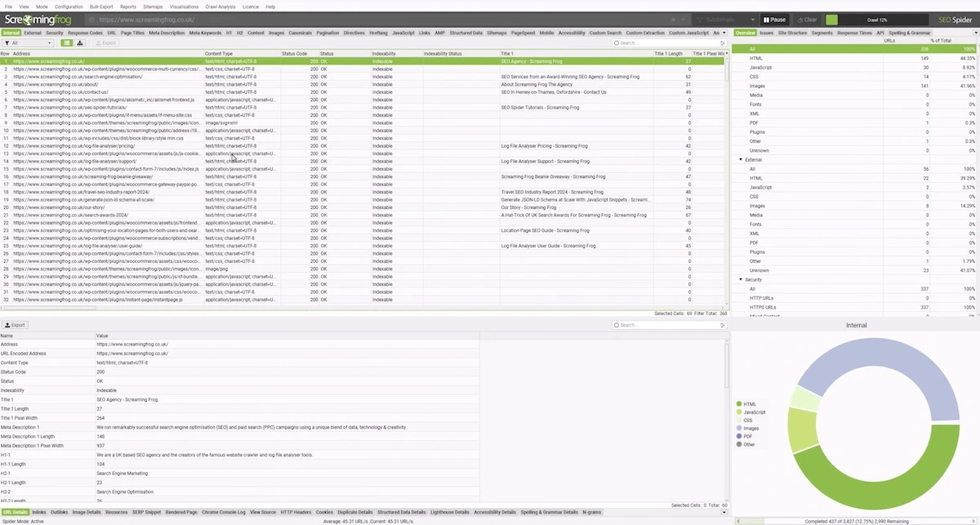Image resolution: width=980 pixels, height=525 pixels.
Task: Open the Subdomain crawl mode dropdown
Action: (724, 20)
